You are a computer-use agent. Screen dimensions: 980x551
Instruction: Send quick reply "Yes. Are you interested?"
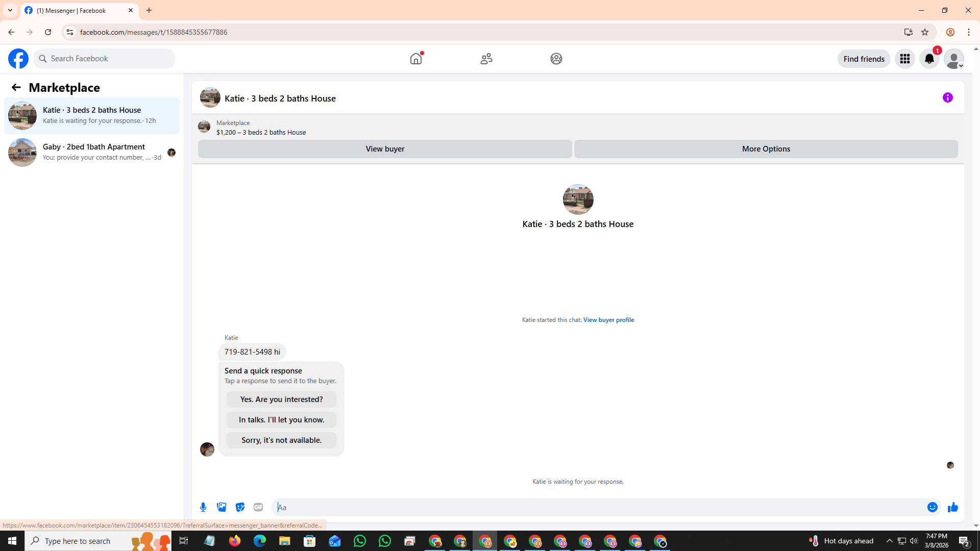[x=281, y=399]
